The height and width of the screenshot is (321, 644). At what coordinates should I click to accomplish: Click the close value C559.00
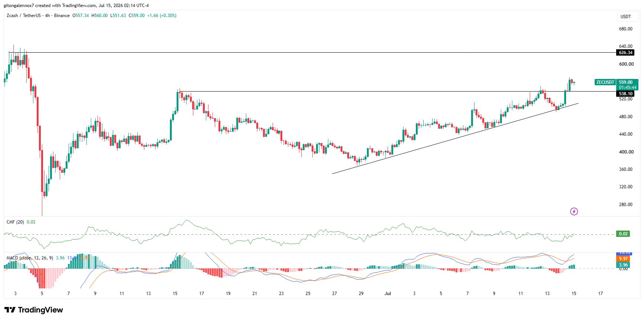[137, 16]
